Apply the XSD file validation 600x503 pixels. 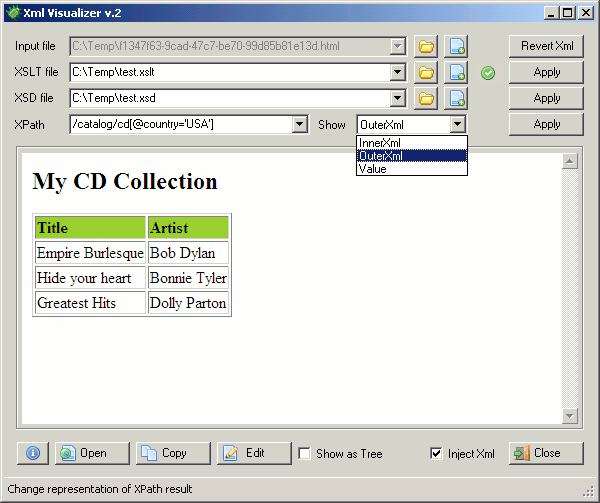click(546, 98)
